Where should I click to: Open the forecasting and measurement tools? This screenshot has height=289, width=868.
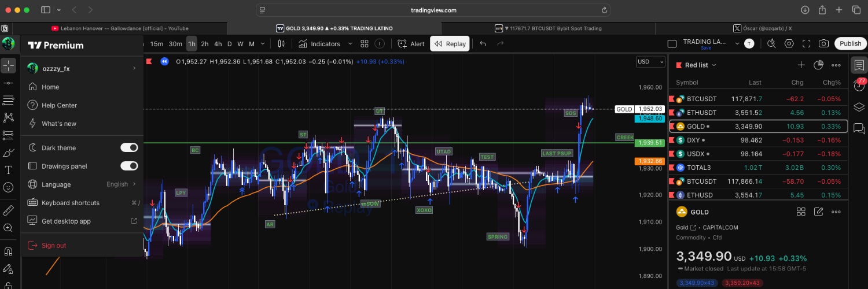point(8,135)
